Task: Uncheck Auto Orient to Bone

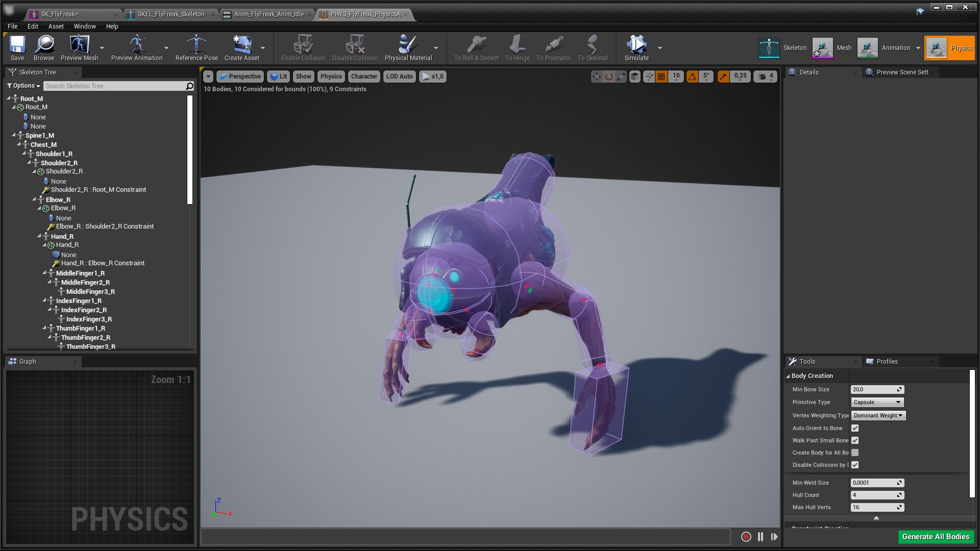Action: coord(855,428)
